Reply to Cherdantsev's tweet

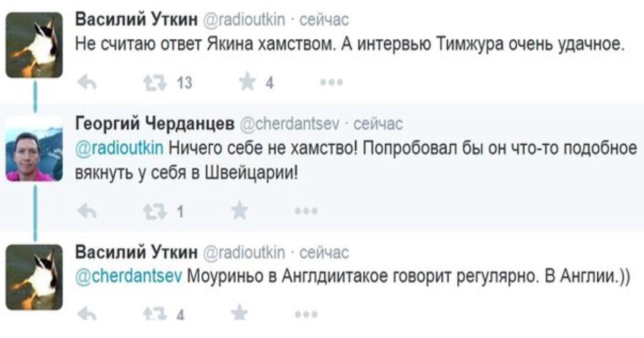[x=86, y=211]
